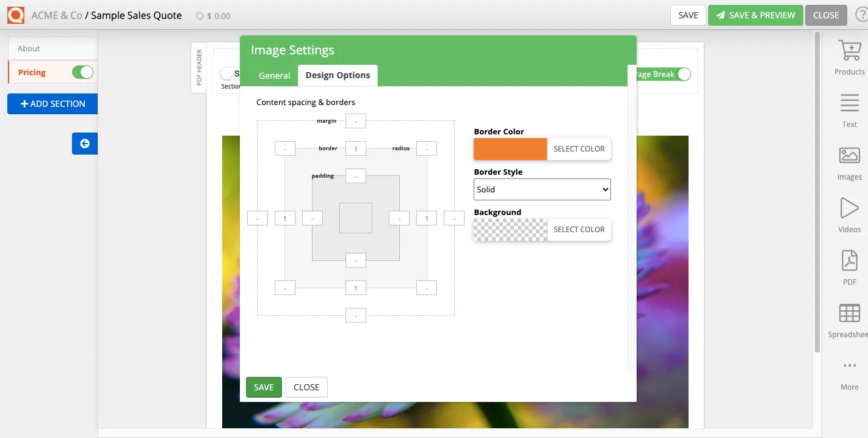Click the ADD SECTION button

coord(52,103)
